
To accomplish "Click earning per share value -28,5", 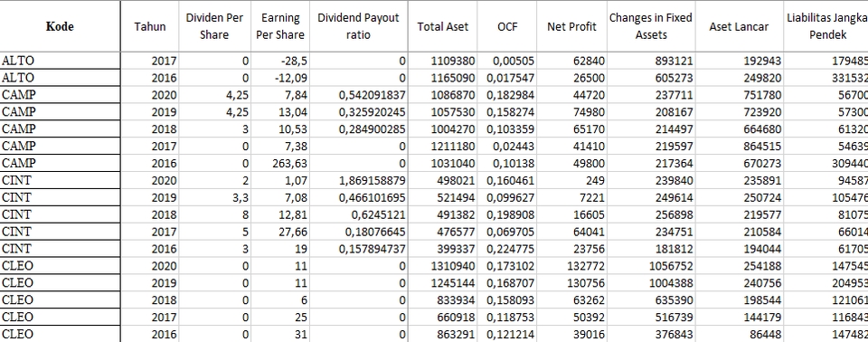I will 280,61.
